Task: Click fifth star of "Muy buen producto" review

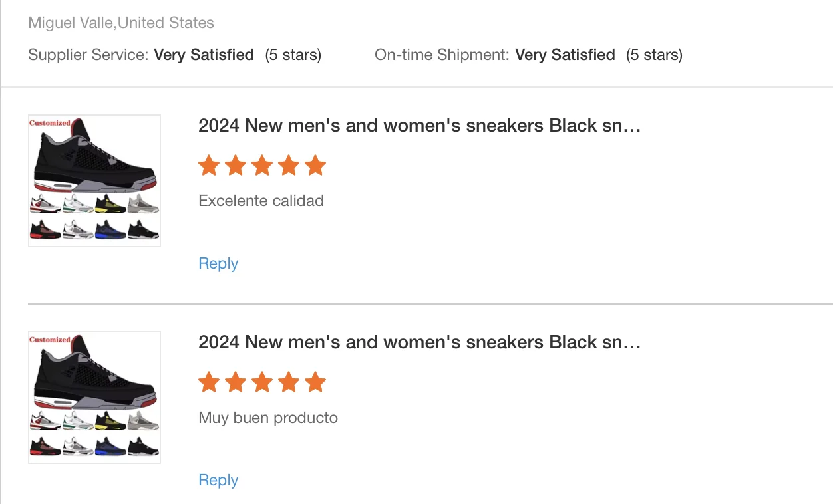Action: (315, 382)
